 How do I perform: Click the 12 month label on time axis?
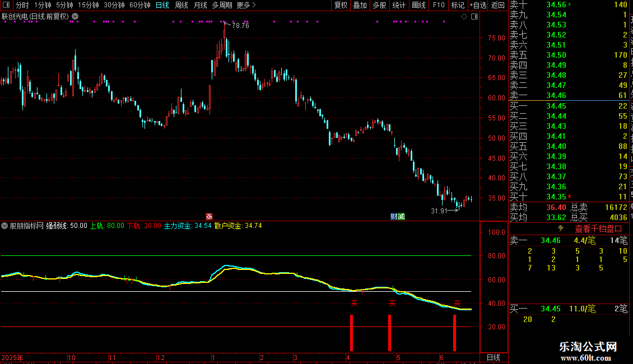[161, 357]
